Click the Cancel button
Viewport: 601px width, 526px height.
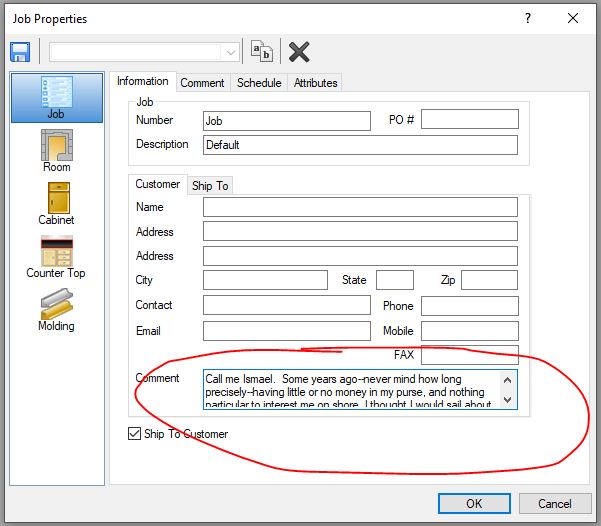pyautogui.click(x=555, y=503)
